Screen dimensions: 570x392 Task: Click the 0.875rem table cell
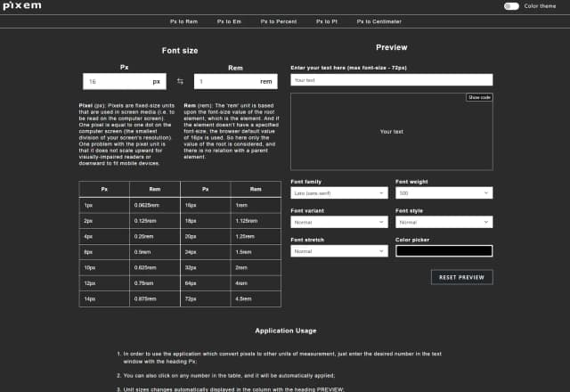pyautogui.click(x=154, y=299)
